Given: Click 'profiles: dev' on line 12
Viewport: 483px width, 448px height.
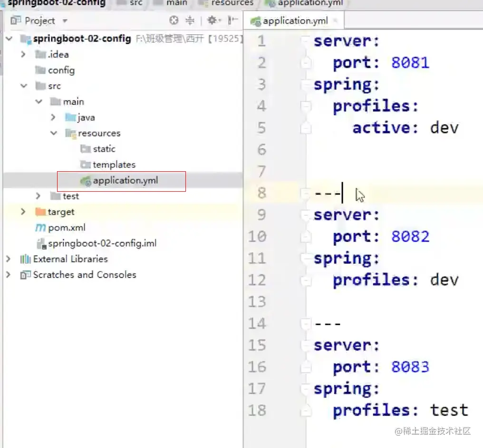Looking at the screenshot, I should (396, 280).
